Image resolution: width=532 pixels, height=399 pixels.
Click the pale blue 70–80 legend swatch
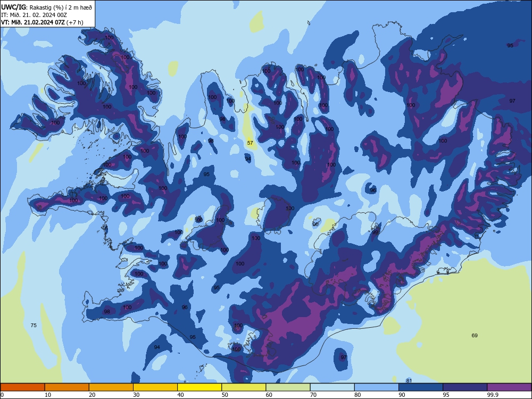pyautogui.click(x=332, y=387)
